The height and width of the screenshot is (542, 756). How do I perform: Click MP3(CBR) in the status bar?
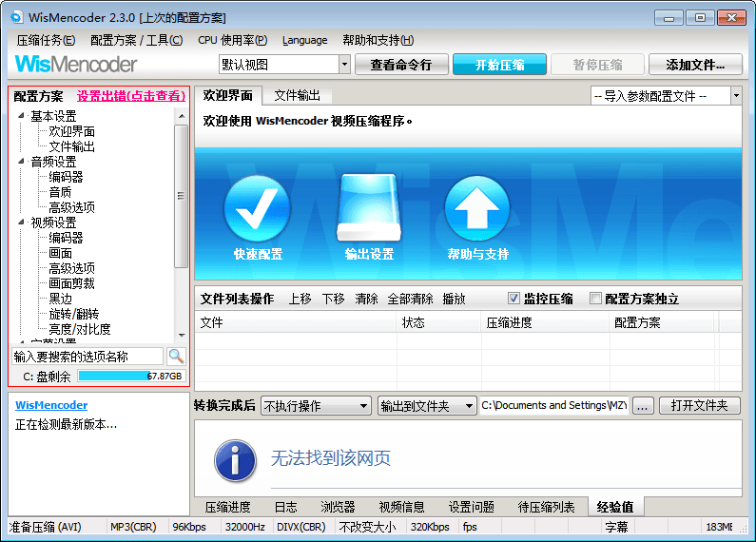click(x=133, y=527)
